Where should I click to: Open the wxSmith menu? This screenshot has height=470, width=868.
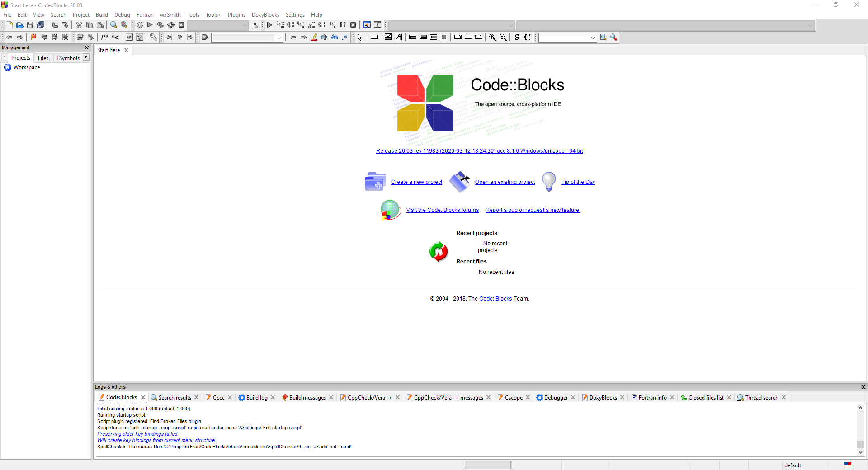click(x=170, y=15)
